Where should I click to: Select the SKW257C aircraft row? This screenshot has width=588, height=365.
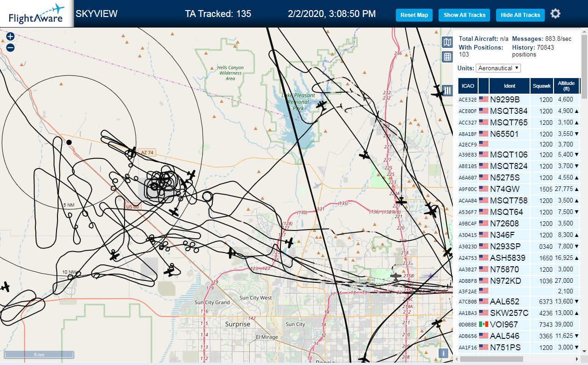519,313
